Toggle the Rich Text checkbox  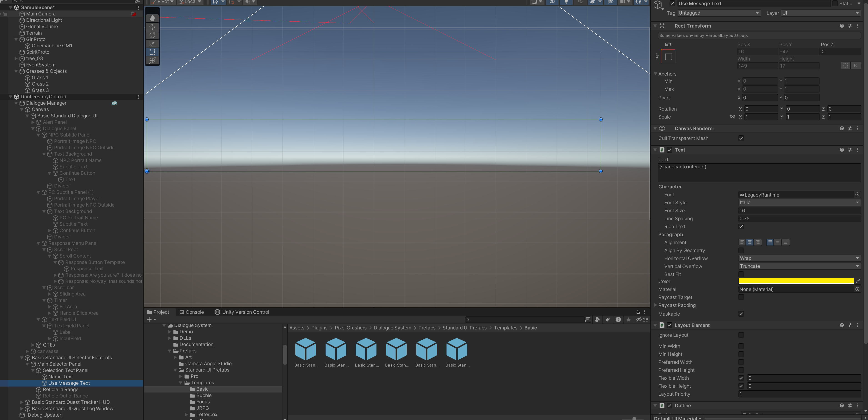pos(741,227)
